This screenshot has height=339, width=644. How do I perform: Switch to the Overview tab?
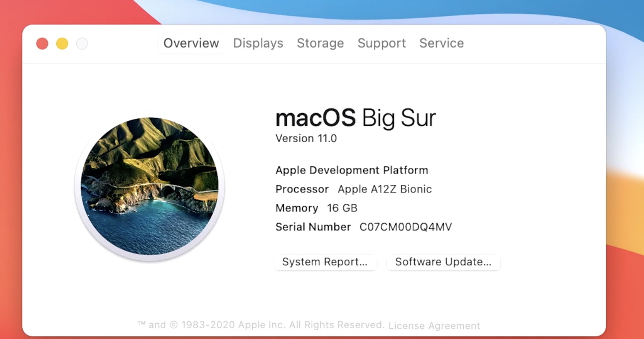pos(191,43)
